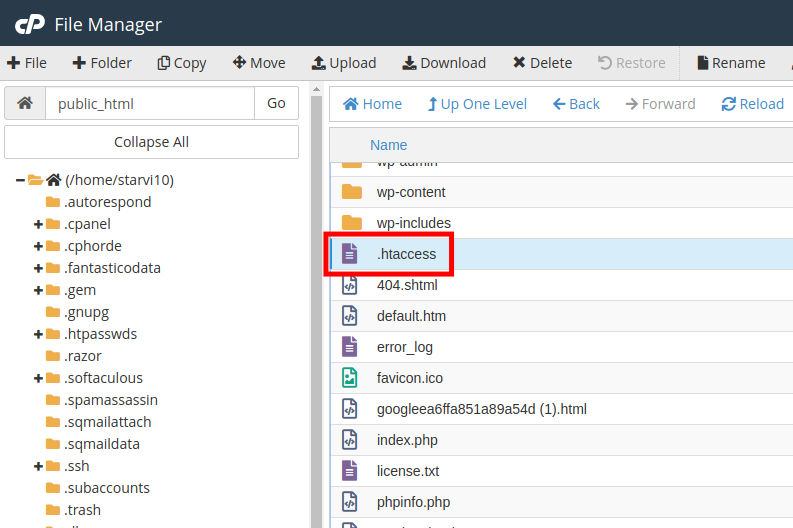
Task: Expand the .gem folder node
Action: 38,290
